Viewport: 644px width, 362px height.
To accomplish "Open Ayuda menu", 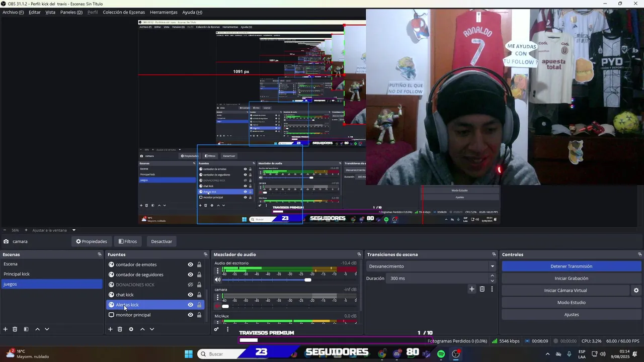I will [192, 12].
